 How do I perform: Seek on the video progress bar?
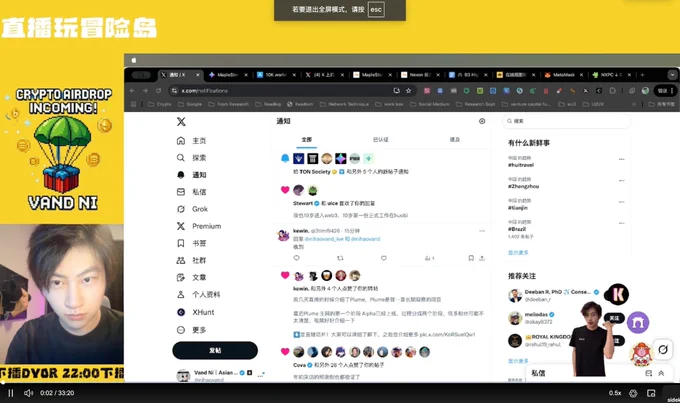point(340,383)
